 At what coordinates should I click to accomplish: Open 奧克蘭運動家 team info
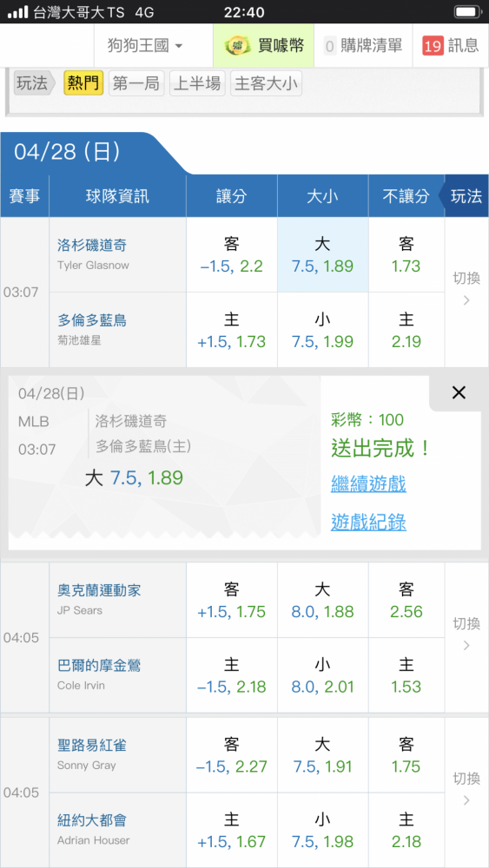click(99, 590)
